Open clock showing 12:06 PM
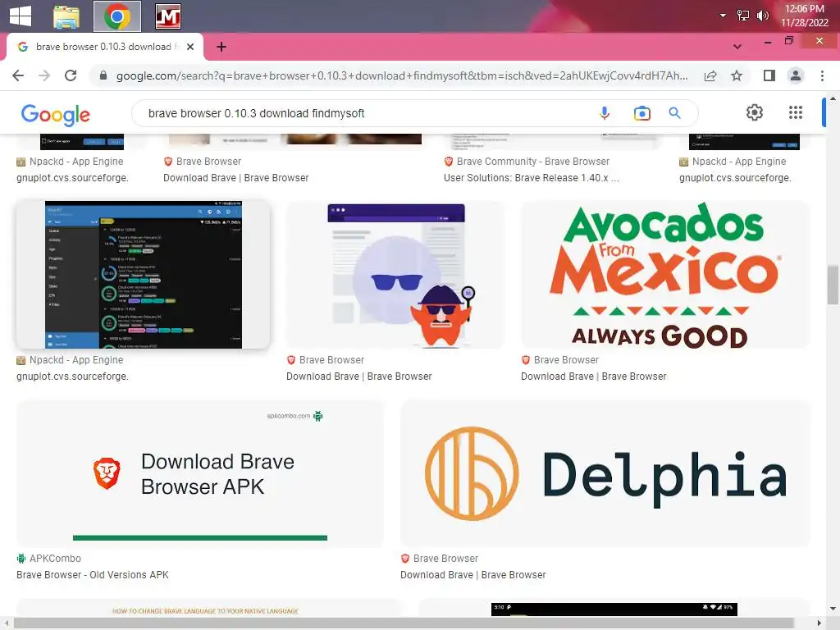 click(x=804, y=16)
